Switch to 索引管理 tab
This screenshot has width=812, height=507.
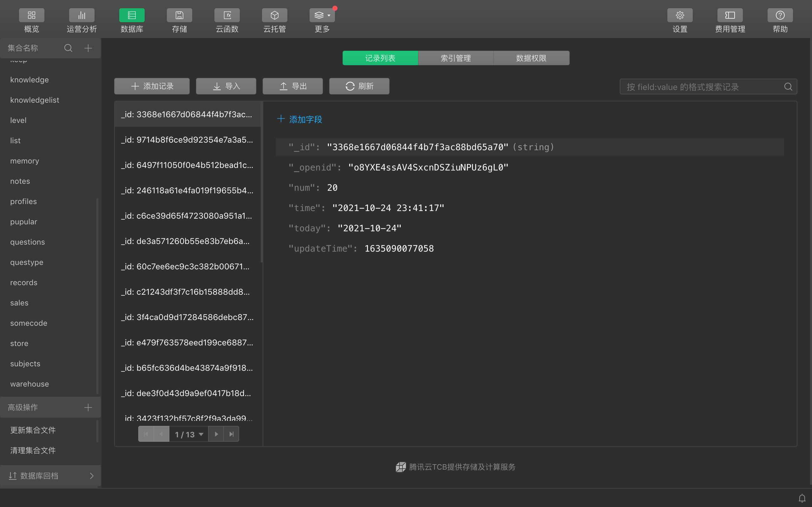pos(456,58)
